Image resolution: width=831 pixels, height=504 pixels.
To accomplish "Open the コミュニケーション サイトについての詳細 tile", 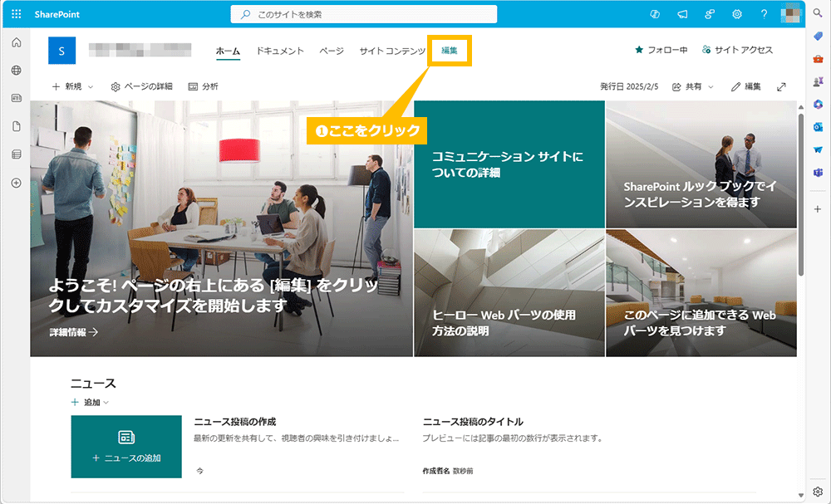I will (x=509, y=164).
